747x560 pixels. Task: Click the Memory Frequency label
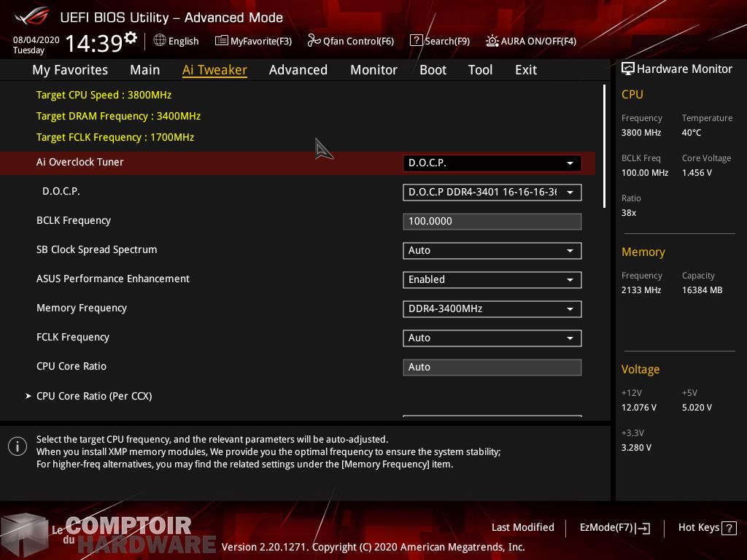point(82,308)
